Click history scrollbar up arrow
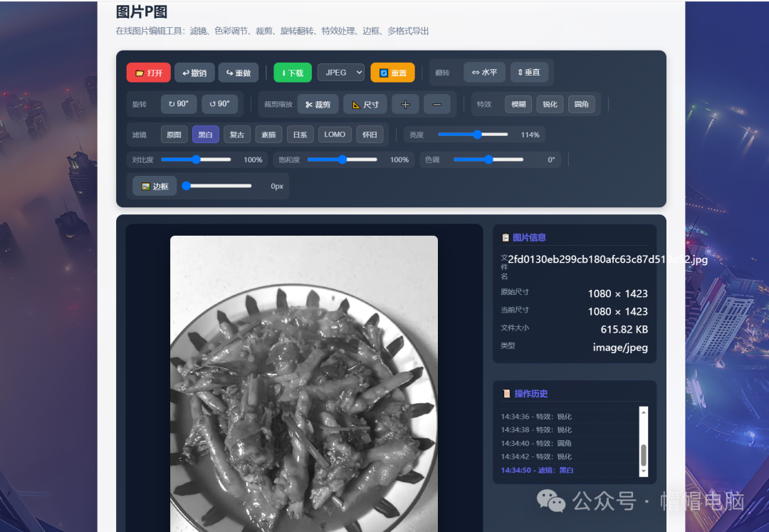 pyautogui.click(x=644, y=412)
